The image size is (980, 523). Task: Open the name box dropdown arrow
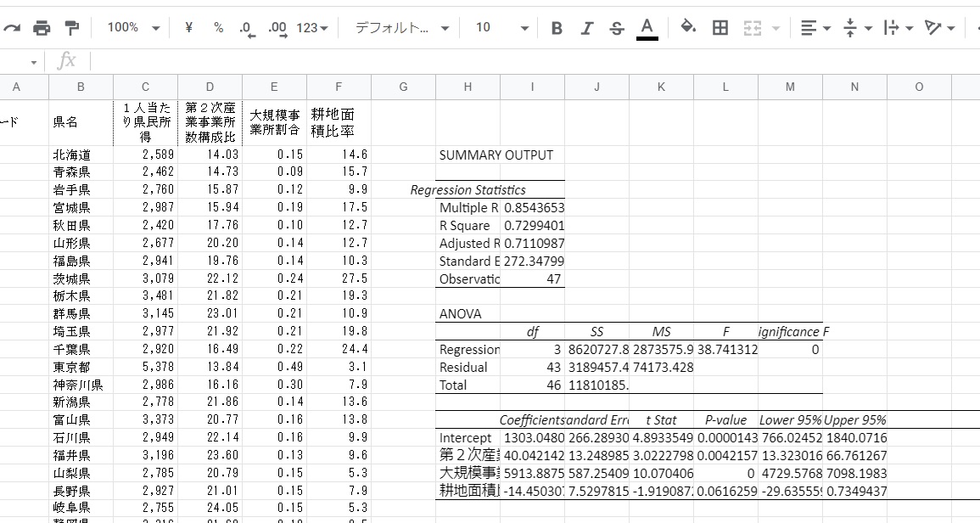point(33,62)
